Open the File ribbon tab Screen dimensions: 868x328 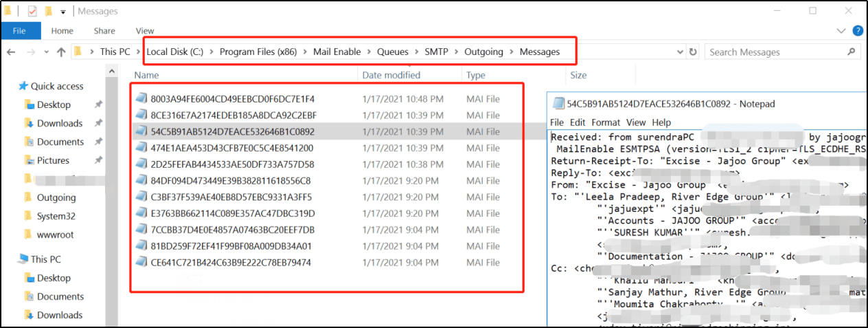19,31
